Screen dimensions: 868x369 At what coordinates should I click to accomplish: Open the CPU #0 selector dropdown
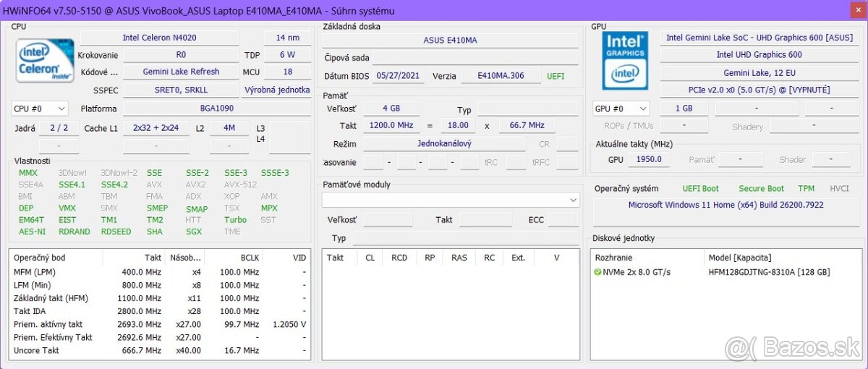pyautogui.click(x=40, y=109)
